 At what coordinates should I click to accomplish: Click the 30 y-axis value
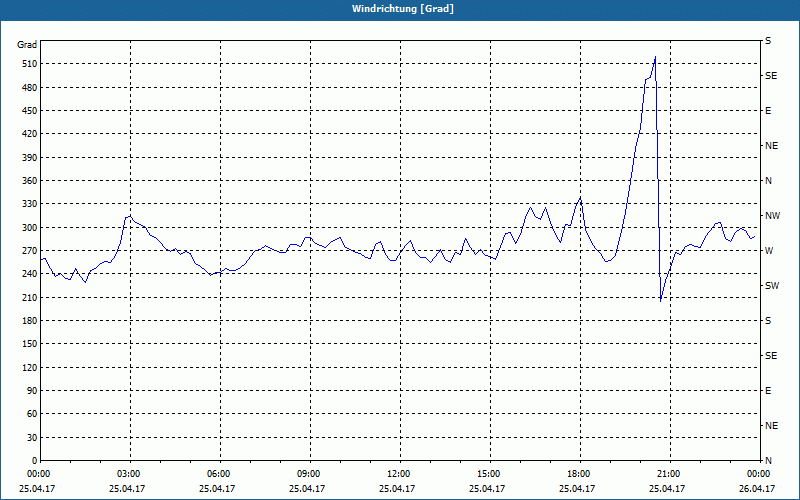pyautogui.click(x=32, y=438)
